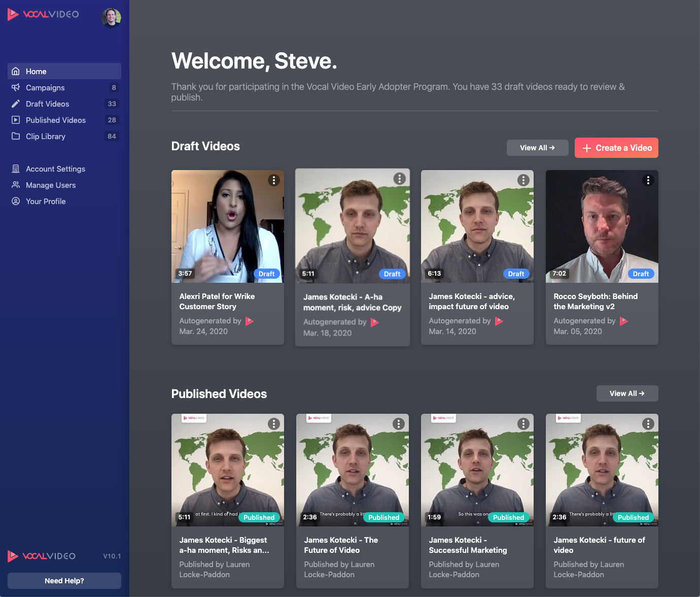Screen dimensions: 700x597
Task: Open Manage Users in the sidebar
Action: (x=64, y=185)
